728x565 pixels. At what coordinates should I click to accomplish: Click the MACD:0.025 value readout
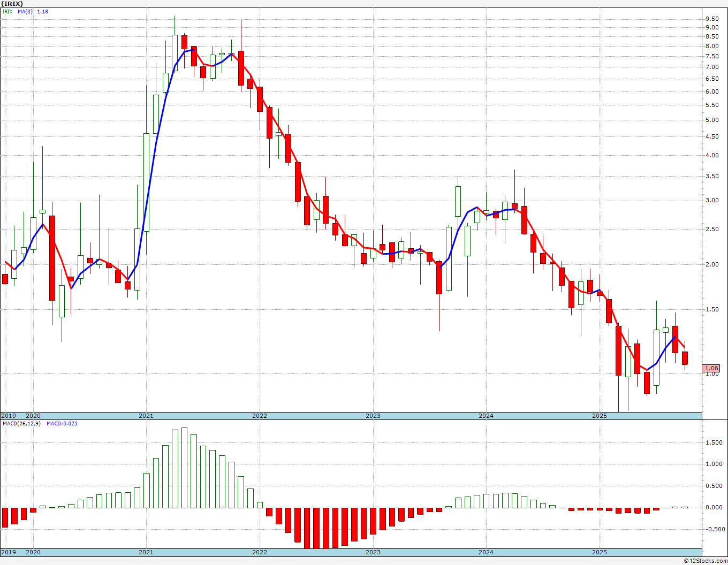tap(62, 424)
